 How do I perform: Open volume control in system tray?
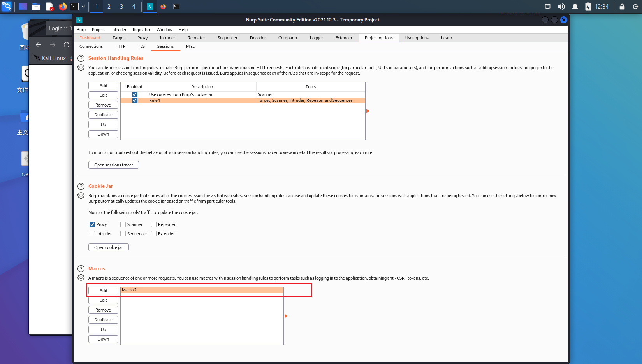click(561, 6)
